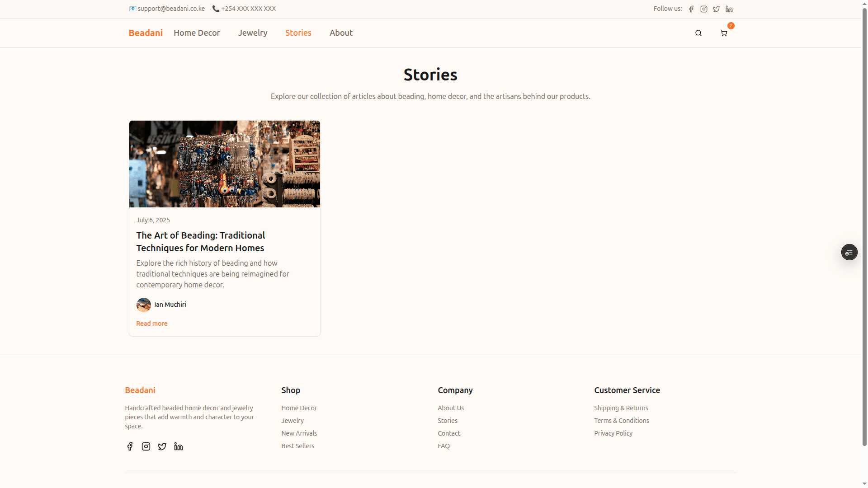The image size is (868, 488).
Task: Click the top bar Facebook icon
Action: (x=691, y=9)
